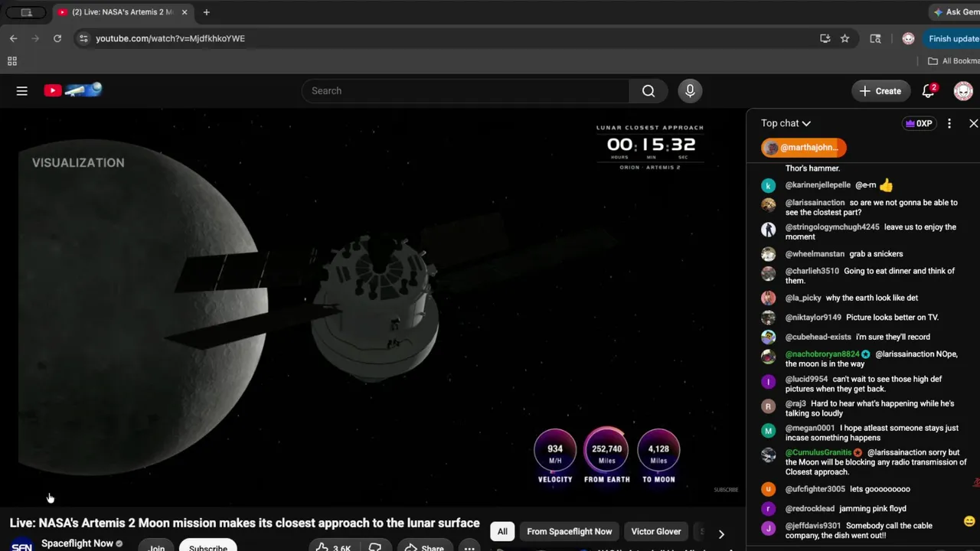Bookmark this page with the star icon
Viewport: 980px width, 551px height.
click(x=844, y=38)
